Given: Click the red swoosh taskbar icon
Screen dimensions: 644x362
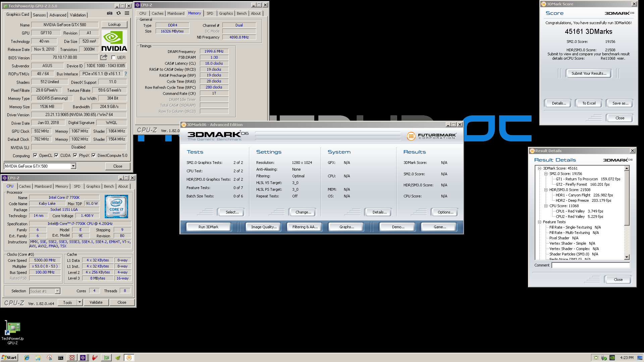Looking at the screenshot, I should (x=95, y=358).
